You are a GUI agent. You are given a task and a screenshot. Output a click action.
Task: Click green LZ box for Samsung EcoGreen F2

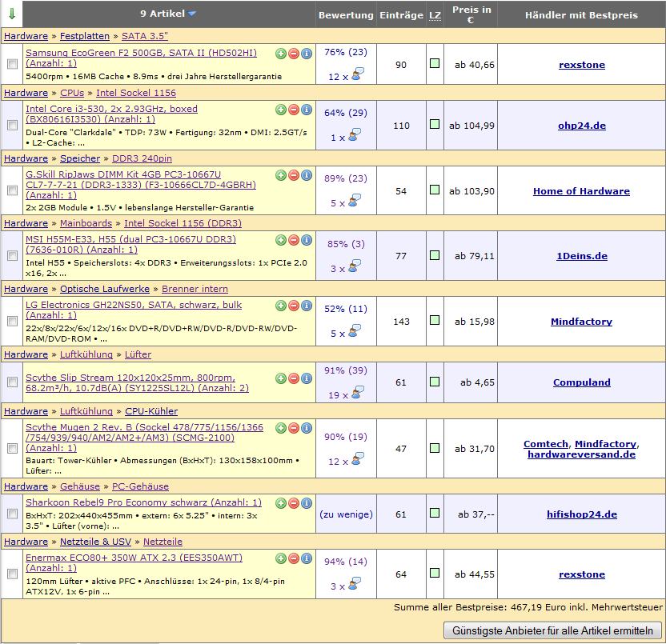click(x=435, y=63)
